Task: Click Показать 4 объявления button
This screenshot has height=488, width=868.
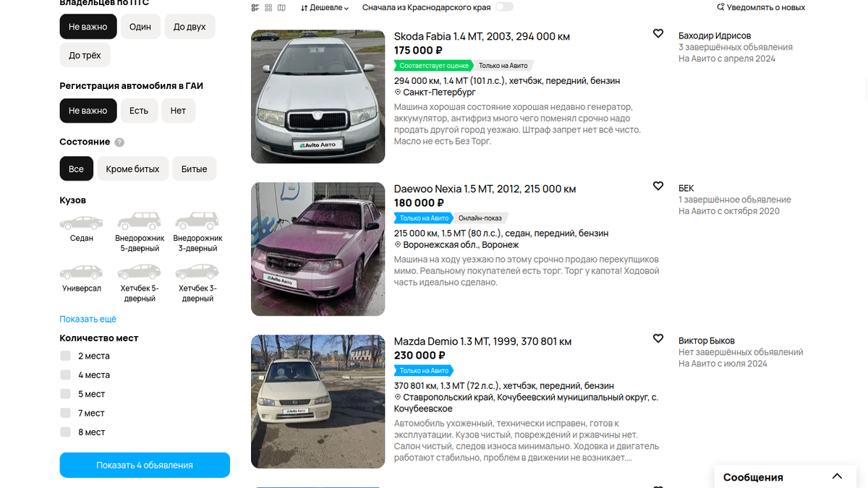Action: pyautogui.click(x=145, y=465)
